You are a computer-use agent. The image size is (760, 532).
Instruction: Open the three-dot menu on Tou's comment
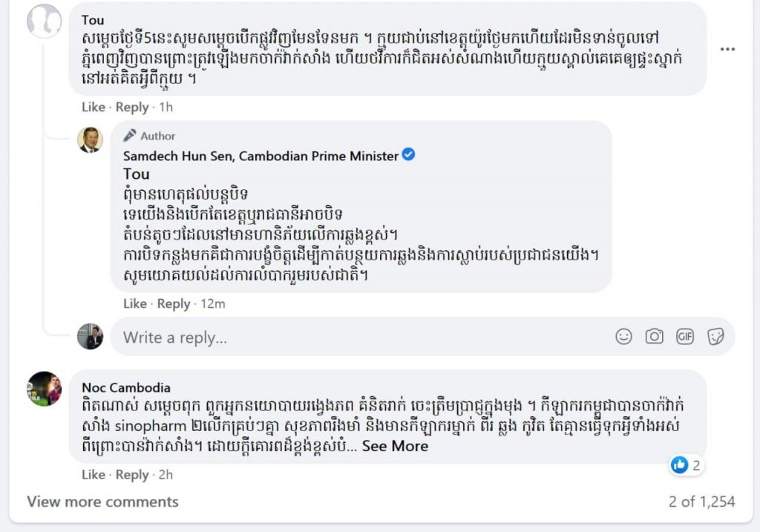727,49
